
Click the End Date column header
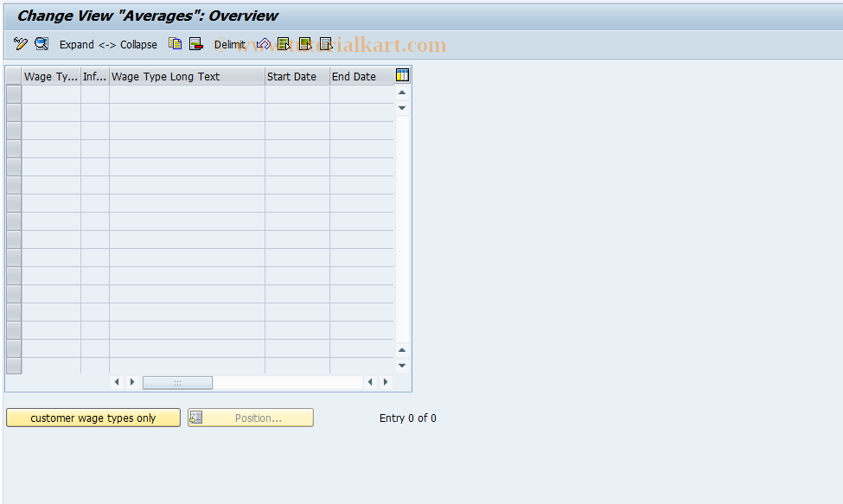pyautogui.click(x=361, y=76)
